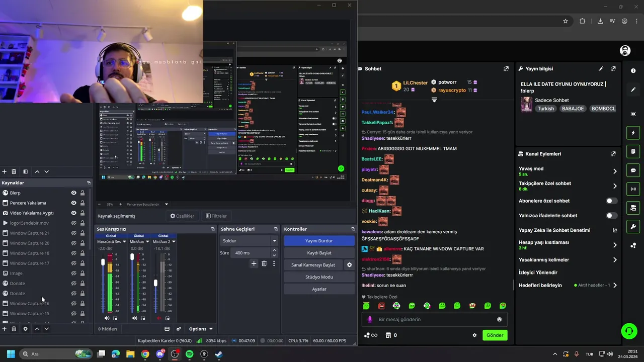Open Pencereye Boyutlandır zoom dropdown
Viewport: 644px width, 362px height.
pyautogui.click(x=148, y=205)
